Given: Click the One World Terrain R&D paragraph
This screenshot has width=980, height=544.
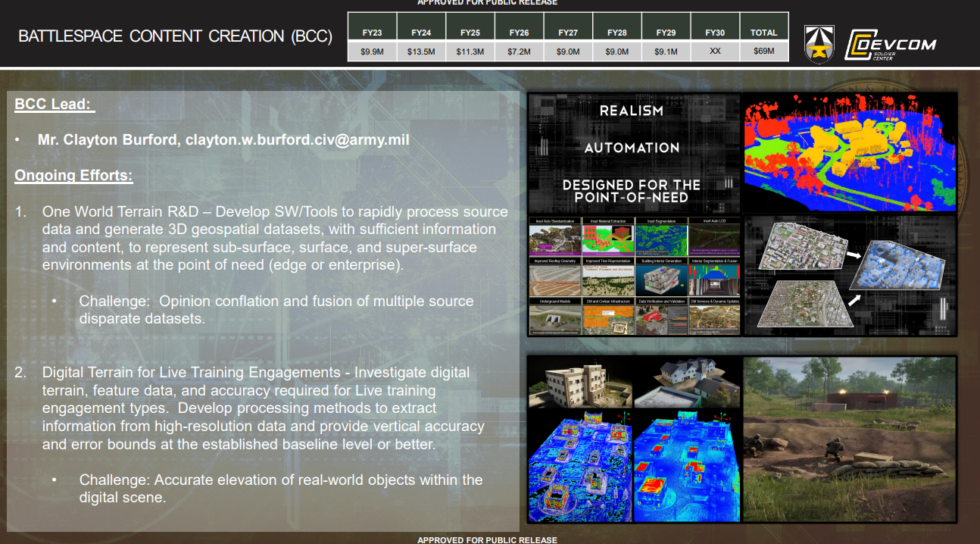Looking at the screenshot, I should 275,238.
